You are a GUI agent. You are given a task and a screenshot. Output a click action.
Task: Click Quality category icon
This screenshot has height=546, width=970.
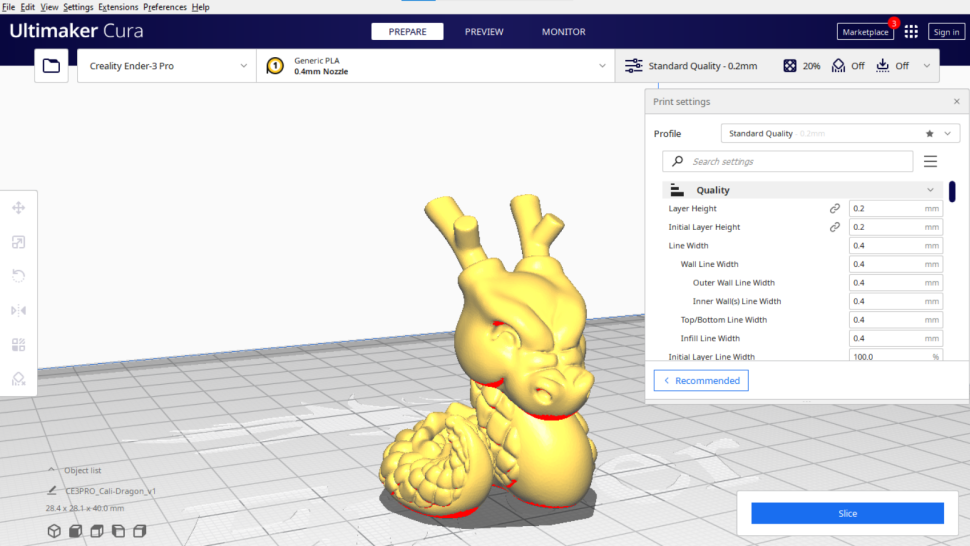pos(677,190)
